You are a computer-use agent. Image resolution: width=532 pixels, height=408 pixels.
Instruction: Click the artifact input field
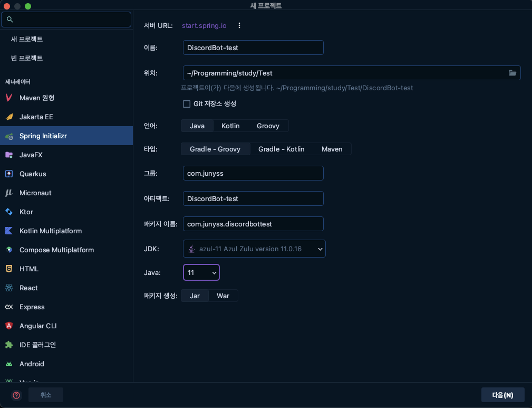[x=253, y=199]
